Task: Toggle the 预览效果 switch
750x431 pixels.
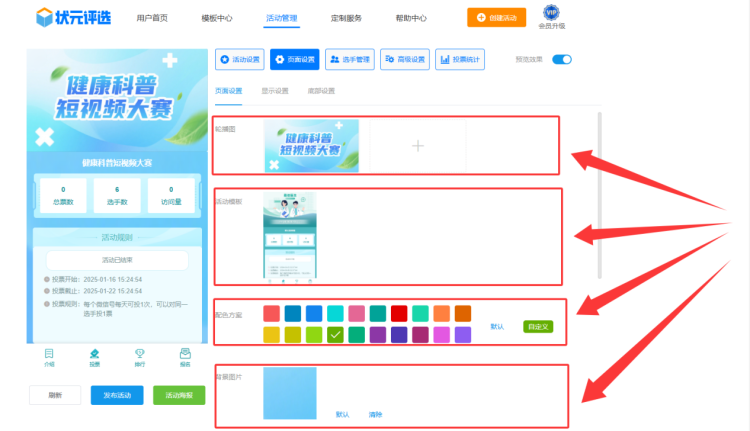Action: pyautogui.click(x=562, y=60)
